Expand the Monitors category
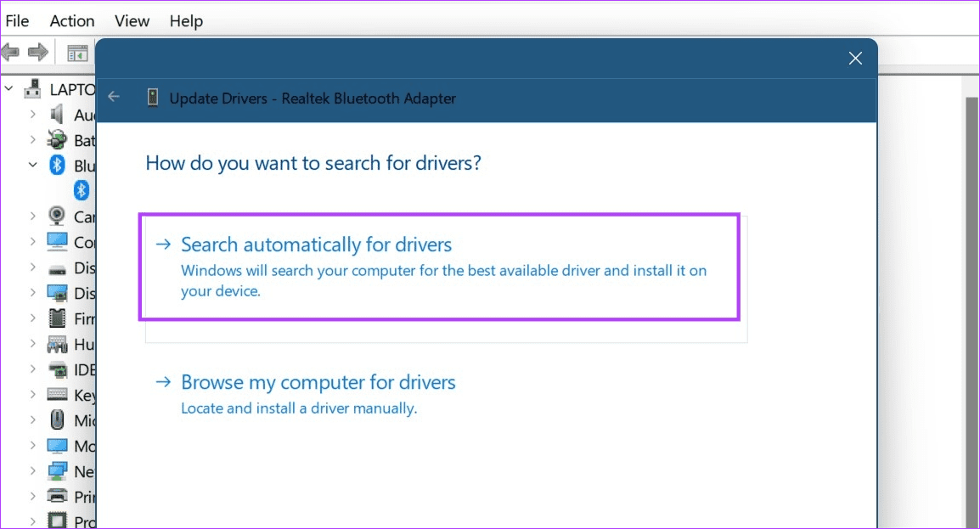 tap(32, 445)
